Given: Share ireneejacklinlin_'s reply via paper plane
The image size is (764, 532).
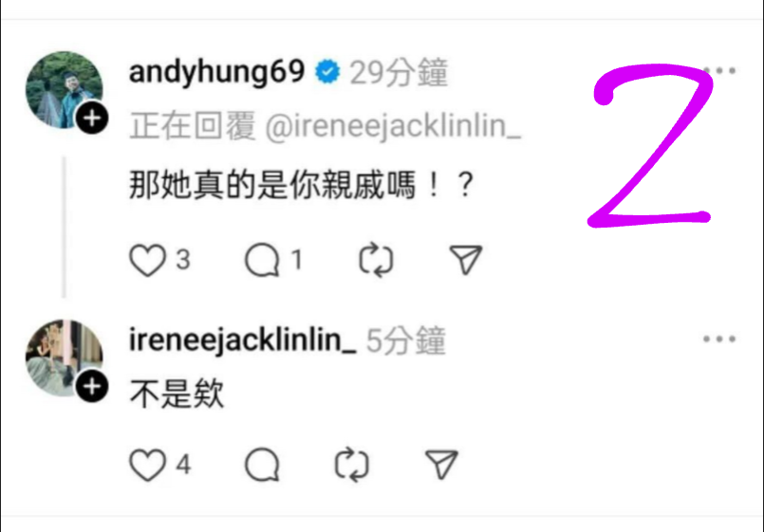Looking at the screenshot, I should tap(441, 465).
